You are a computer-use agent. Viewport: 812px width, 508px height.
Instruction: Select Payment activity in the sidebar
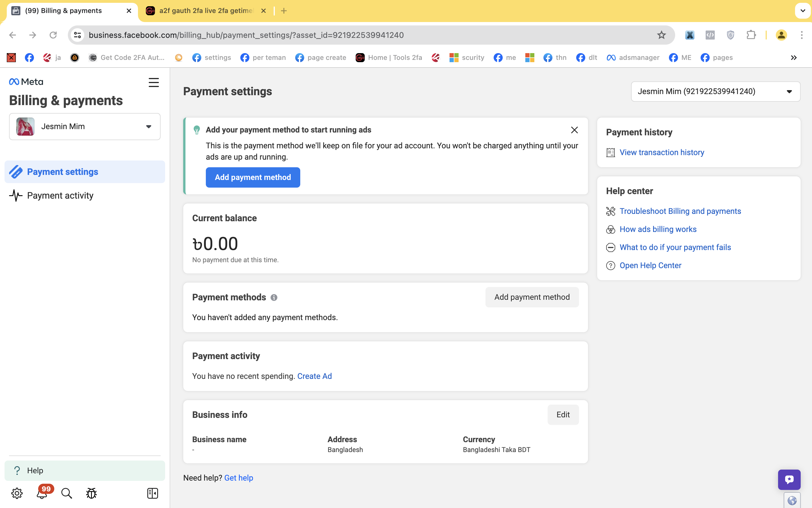pos(85,196)
